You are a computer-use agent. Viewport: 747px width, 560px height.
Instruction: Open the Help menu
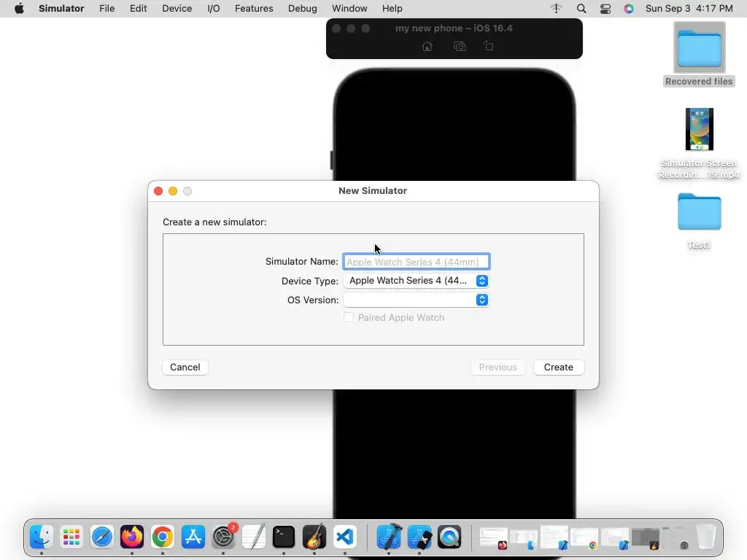[x=392, y=9]
